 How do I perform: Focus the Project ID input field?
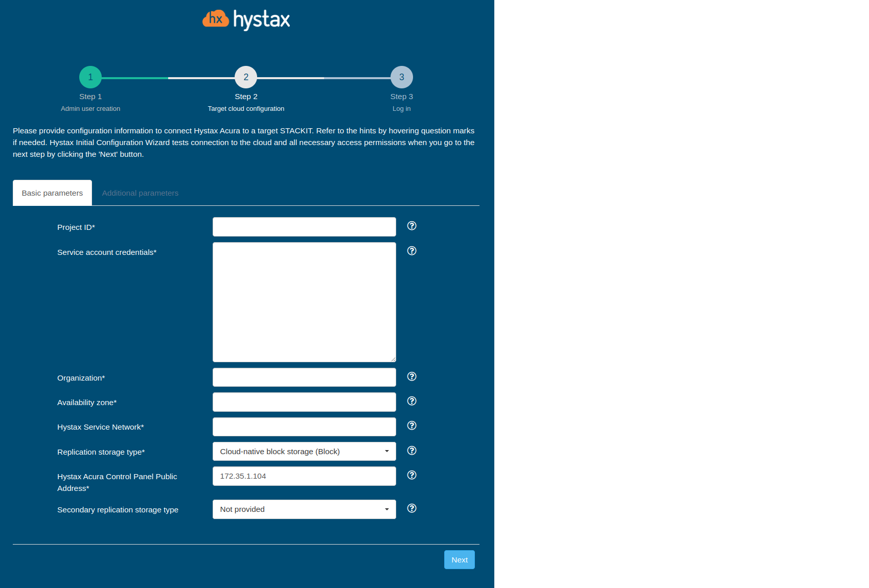304,227
